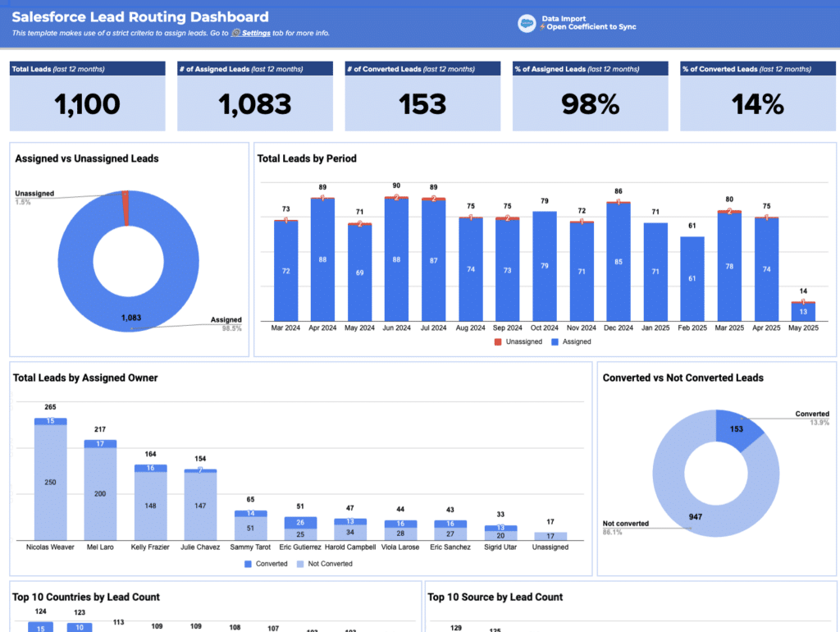Click the 'Viola Larose' axis label
The width and height of the screenshot is (840, 632).
click(x=400, y=547)
